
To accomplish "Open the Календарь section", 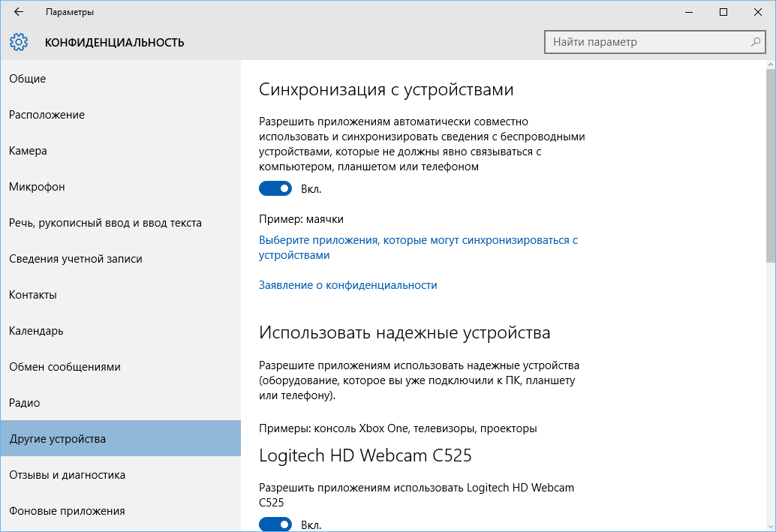I will click(35, 330).
